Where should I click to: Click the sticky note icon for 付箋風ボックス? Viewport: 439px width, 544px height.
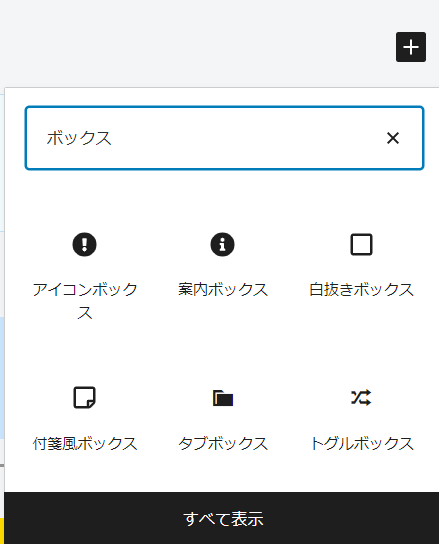84,398
